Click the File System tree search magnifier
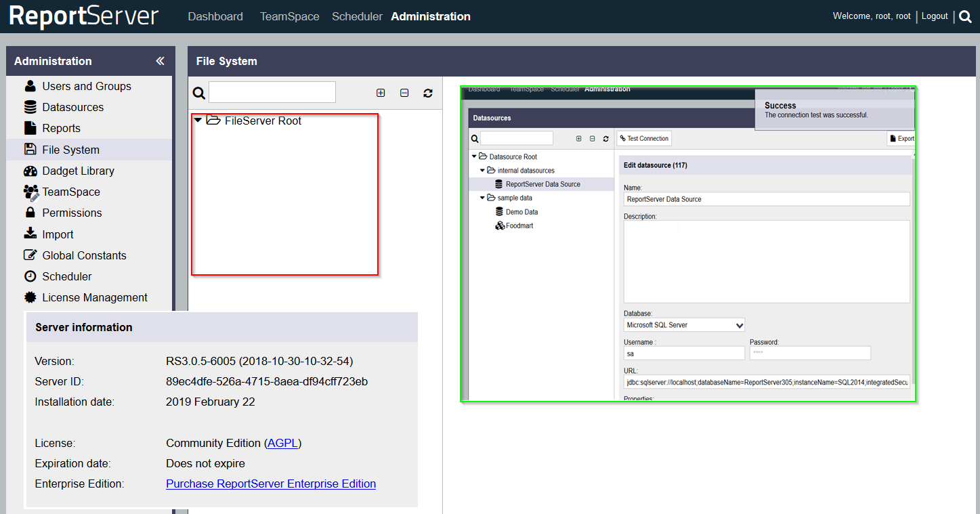Viewport: 980px width, 514px height. [198, 93]
